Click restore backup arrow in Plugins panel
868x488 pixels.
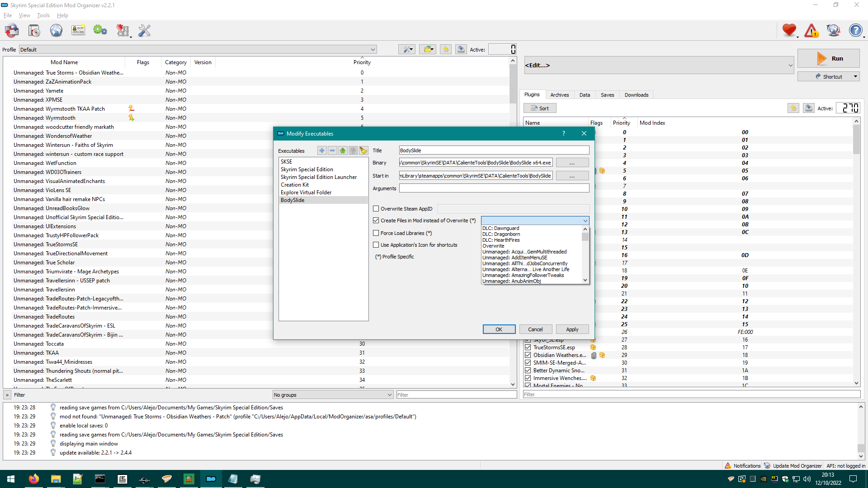point(793,108)
